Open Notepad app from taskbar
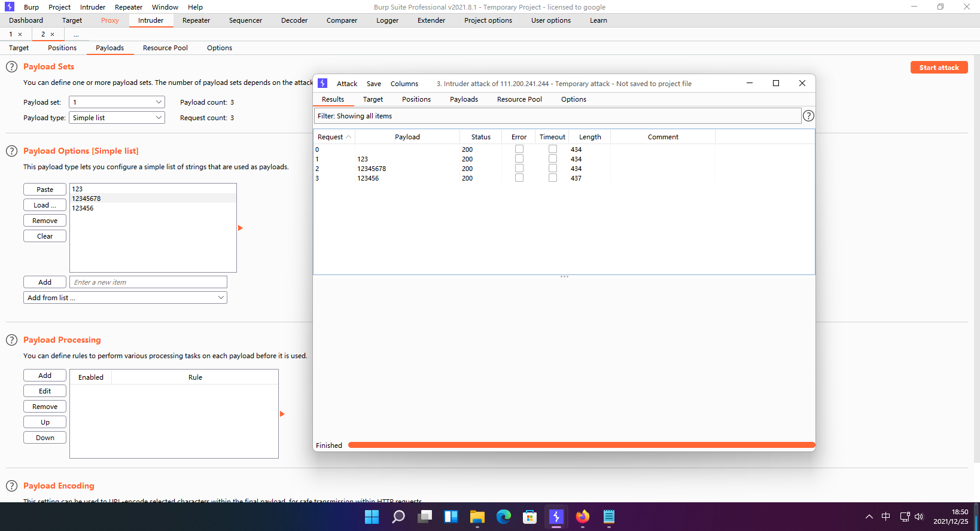The width and height of the screenshot is (980, 531). (x=609, y=517)
